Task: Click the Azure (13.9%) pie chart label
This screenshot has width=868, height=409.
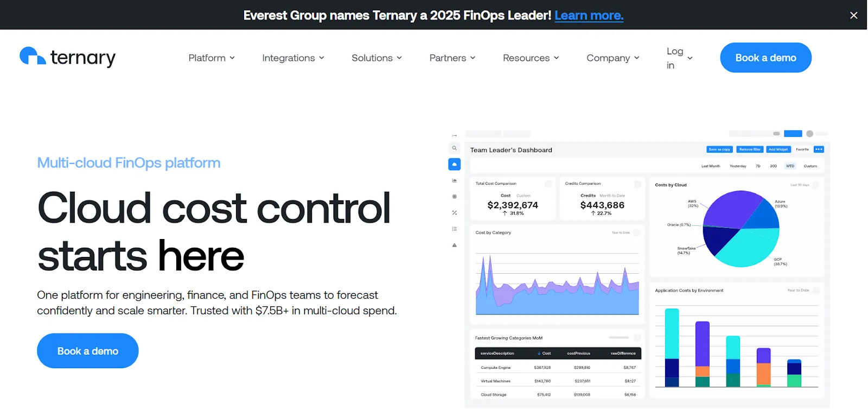Action: click(781, 204)
